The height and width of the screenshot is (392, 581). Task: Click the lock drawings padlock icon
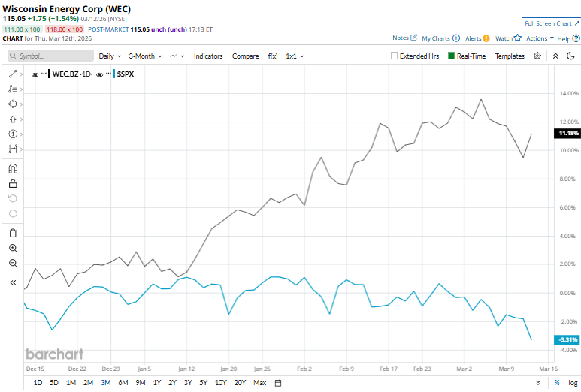tap(13, 183)
